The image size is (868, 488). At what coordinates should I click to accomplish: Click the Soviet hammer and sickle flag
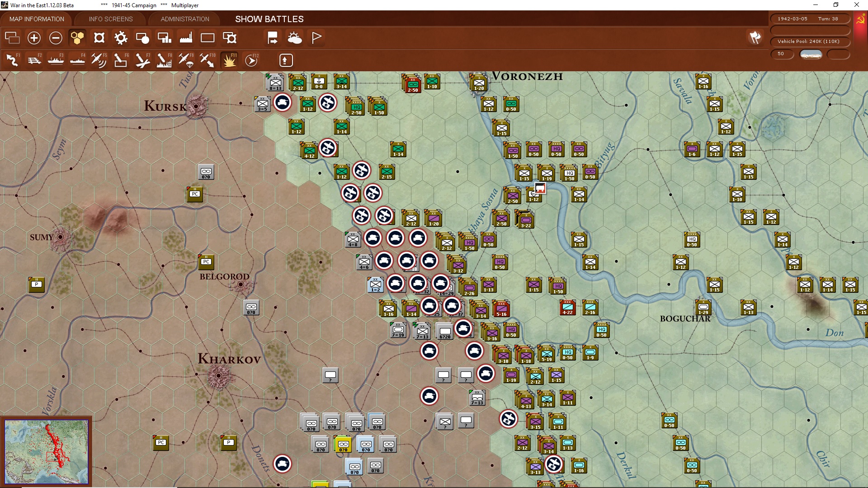pyautogui.click(x=860, y=19)
